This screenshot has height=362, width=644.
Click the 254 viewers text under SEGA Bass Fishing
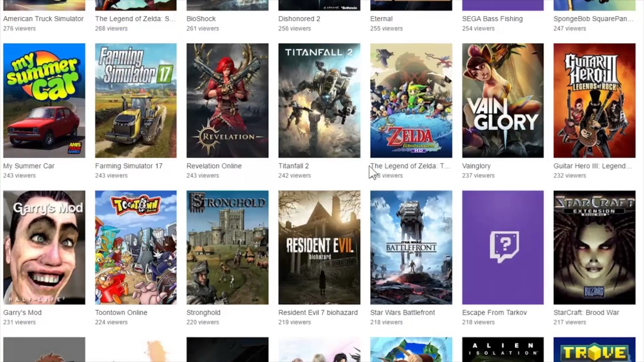click(478, 29)
